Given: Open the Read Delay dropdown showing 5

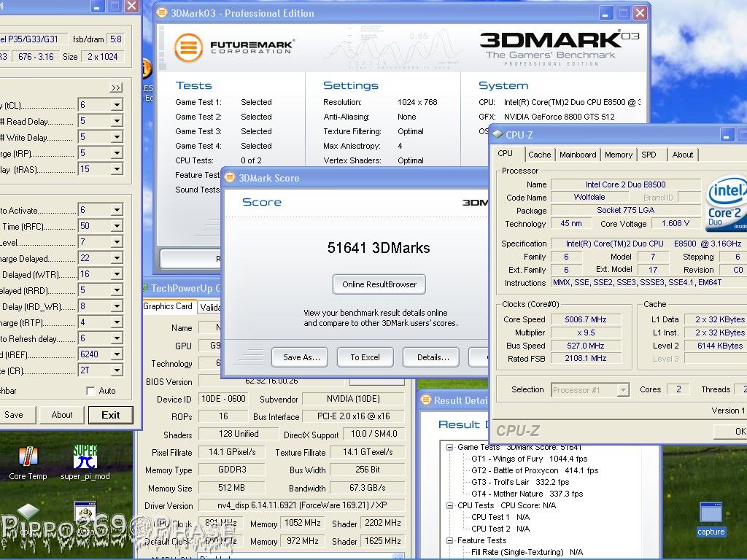Looking at the screenshot, I should point(117,121).
